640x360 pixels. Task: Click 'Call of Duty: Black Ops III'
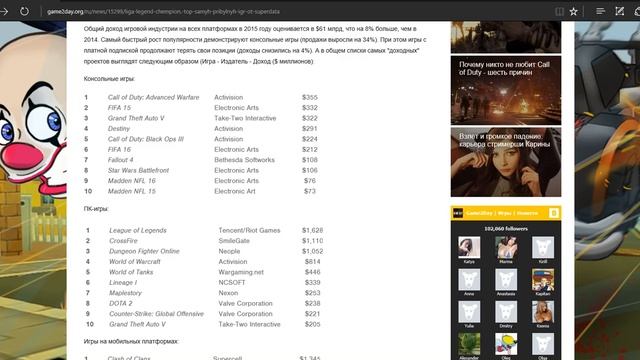(x=146, y=139)
